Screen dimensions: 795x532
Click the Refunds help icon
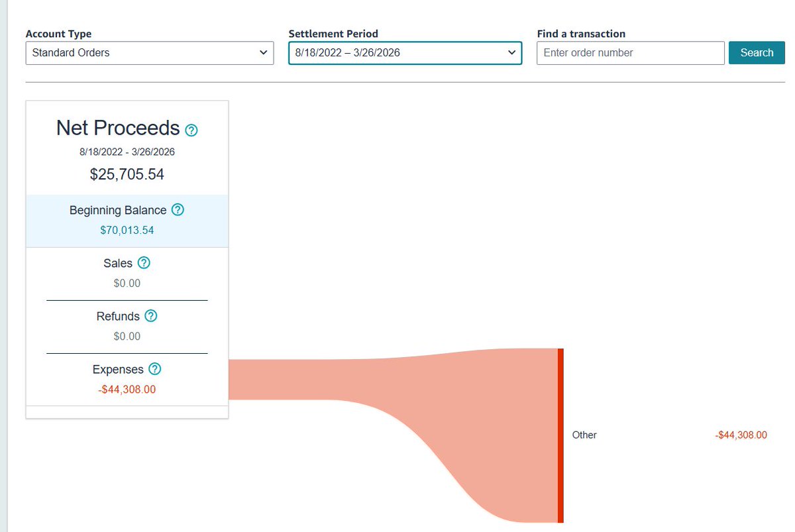click(151, 316)
